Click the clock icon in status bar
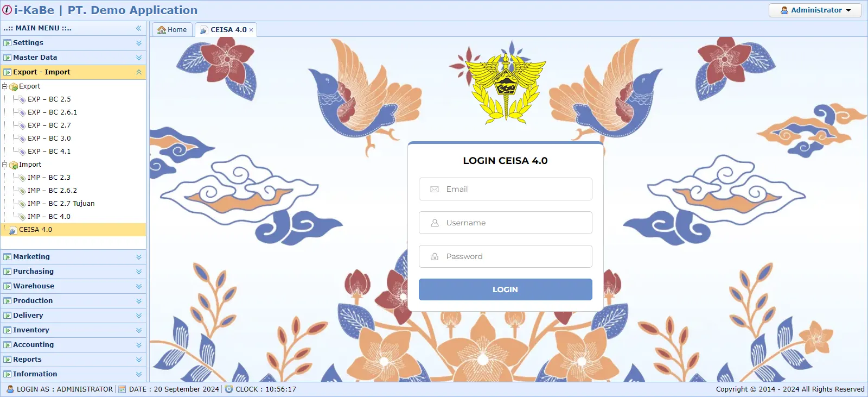 (x=229, y=389)
